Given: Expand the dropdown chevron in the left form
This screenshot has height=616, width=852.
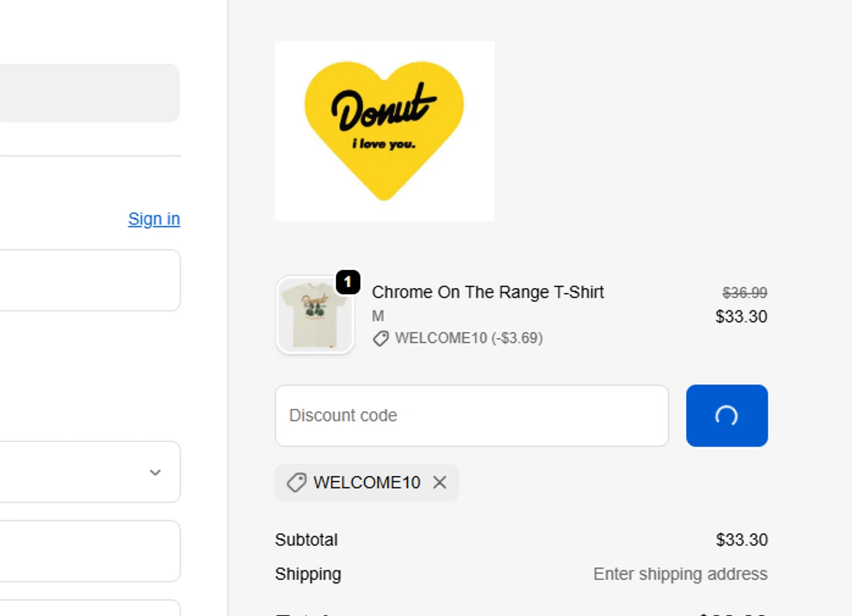Looking at the screenshot, I should click(x=155, y=472).
